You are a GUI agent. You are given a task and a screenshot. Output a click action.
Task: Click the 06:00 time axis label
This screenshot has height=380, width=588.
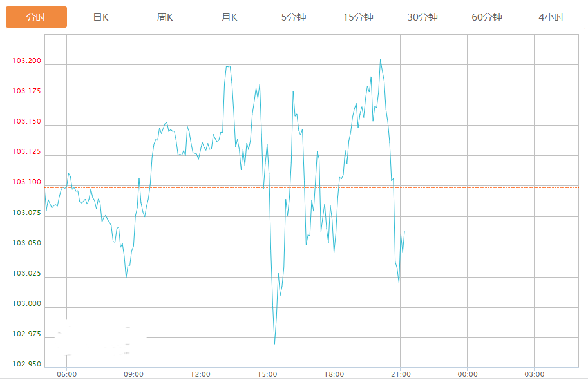(66, 374)
